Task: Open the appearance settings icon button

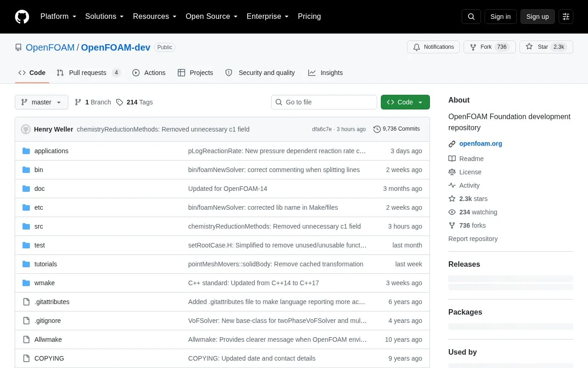Action: (x=566, y=17)
